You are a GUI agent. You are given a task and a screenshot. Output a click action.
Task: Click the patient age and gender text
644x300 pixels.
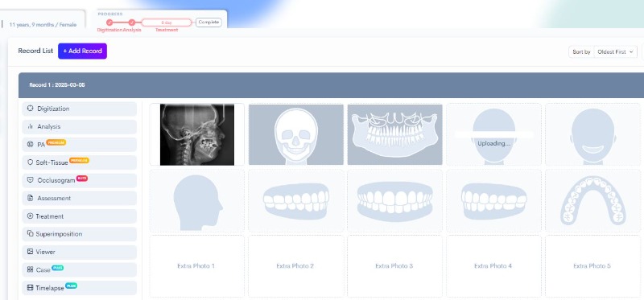pos(43,25)
